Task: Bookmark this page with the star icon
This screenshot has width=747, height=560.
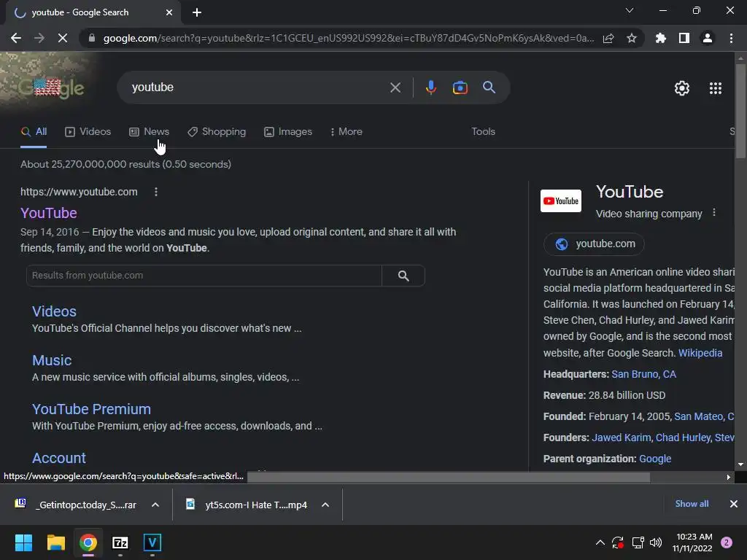Action: coord(632,38)
